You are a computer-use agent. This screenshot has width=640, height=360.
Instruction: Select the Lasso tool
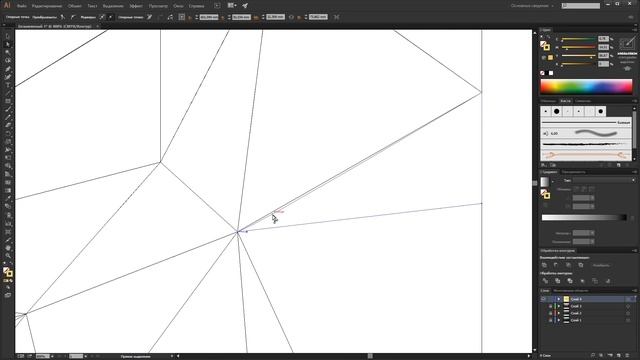(8, 60)
